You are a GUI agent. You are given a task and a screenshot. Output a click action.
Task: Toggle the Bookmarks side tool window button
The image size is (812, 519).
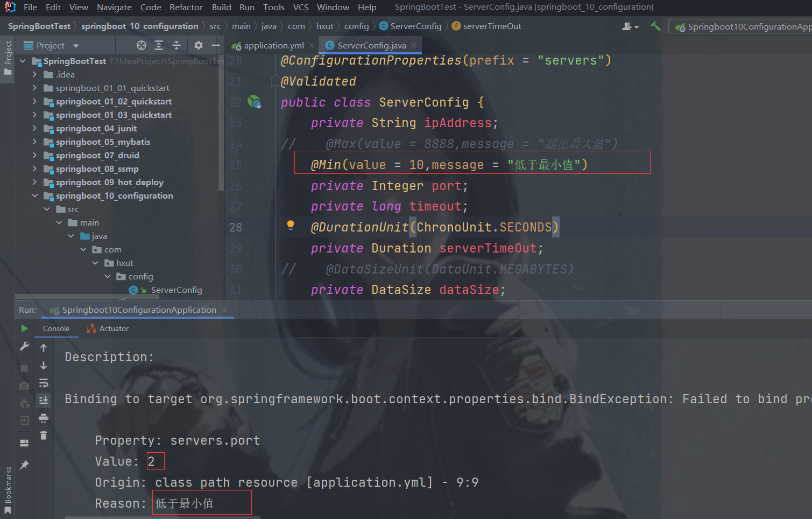[8, 490]
